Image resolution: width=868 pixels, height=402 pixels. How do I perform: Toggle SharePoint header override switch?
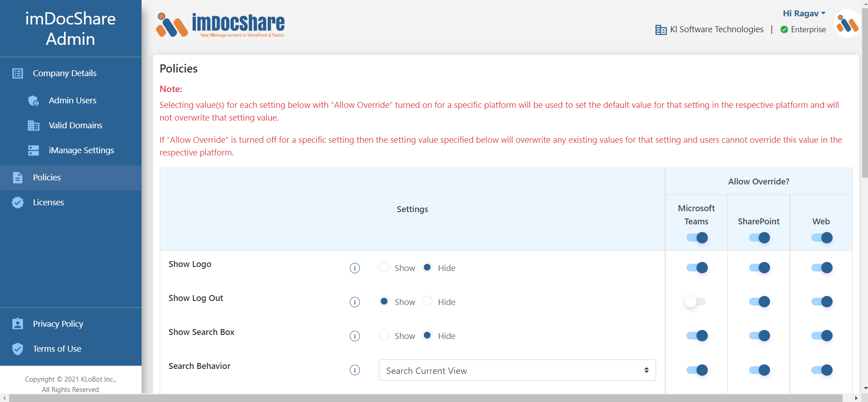tap(759, 238)
